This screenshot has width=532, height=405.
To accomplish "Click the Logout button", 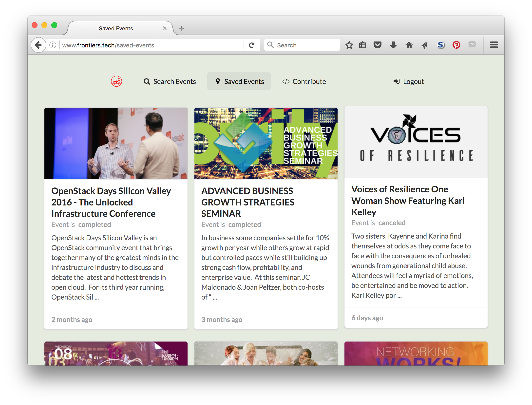I will click(x=409, y=81).
